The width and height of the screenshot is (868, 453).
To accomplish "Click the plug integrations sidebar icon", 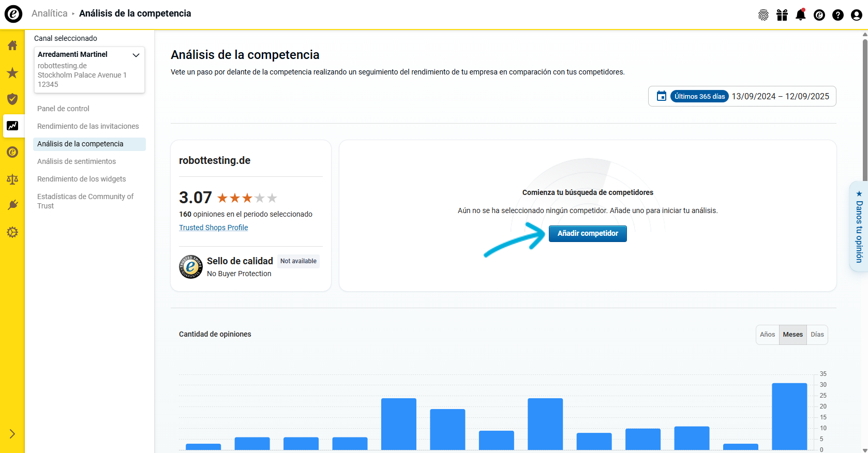I will click(12, 205).
